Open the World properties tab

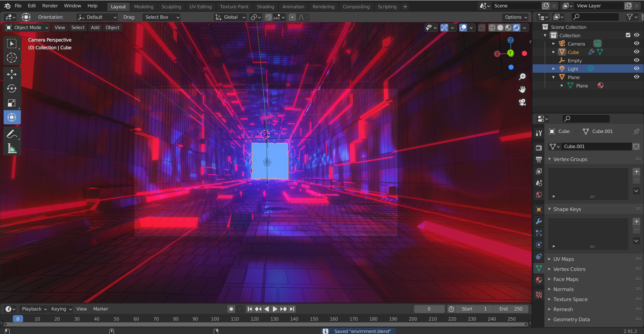pos(539,195)
